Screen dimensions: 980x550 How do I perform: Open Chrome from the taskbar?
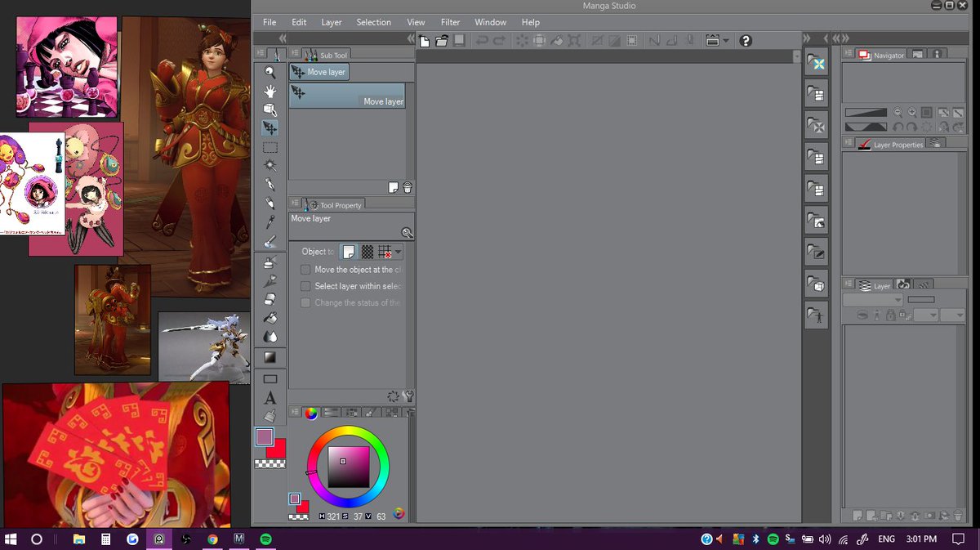(212, 539)
